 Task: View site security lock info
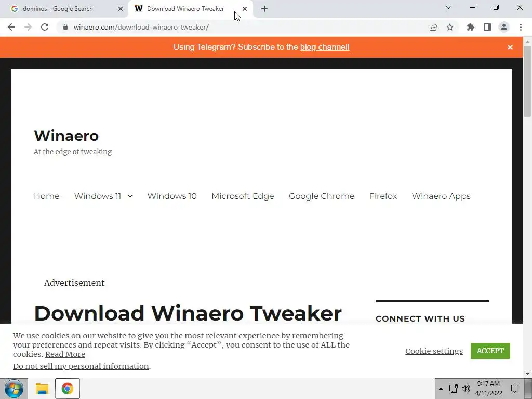tap(65, 27)
